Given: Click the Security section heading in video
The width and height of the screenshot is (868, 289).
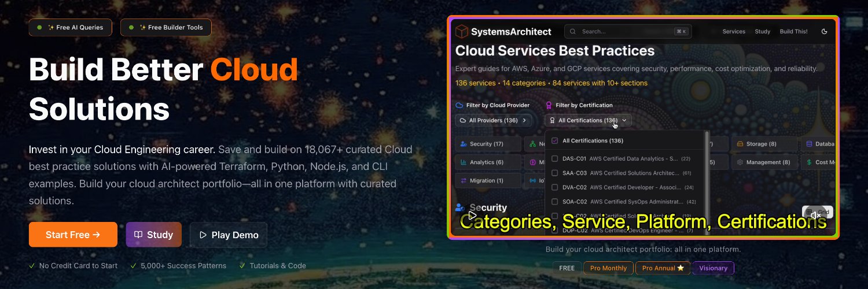Looking at the screenshot, I should (488, 208).
